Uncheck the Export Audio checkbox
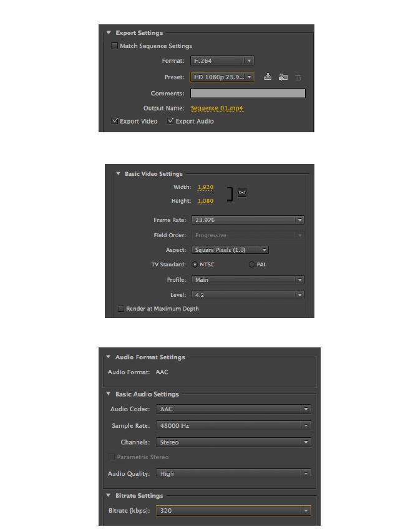The width and height of the screenshot is (413, 532). click(x=170, y=121)
